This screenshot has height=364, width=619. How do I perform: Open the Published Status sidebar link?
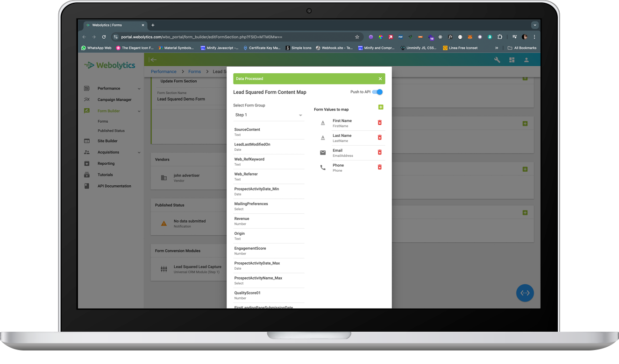(111, 131)
